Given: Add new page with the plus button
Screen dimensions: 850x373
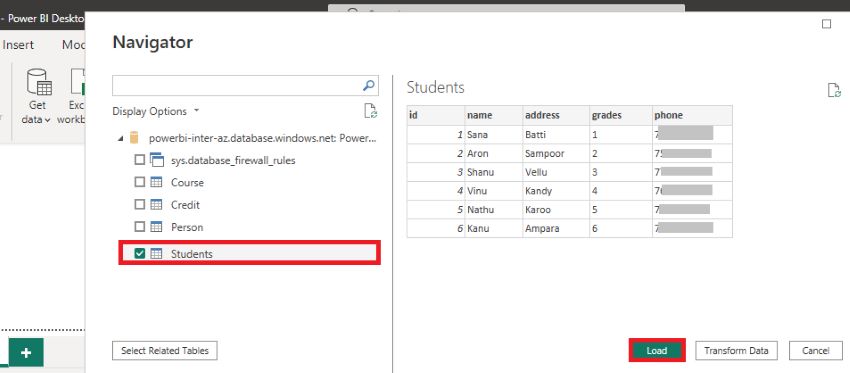Looking at the screenshot, I should click(26, 353).
